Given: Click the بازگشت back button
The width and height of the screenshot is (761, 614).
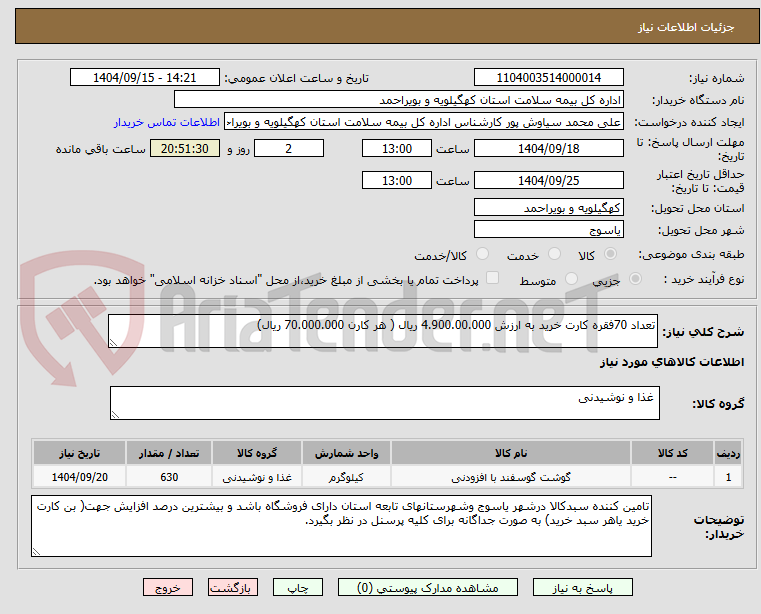Looking at the screenshot, I should click(x=232, y=587).
